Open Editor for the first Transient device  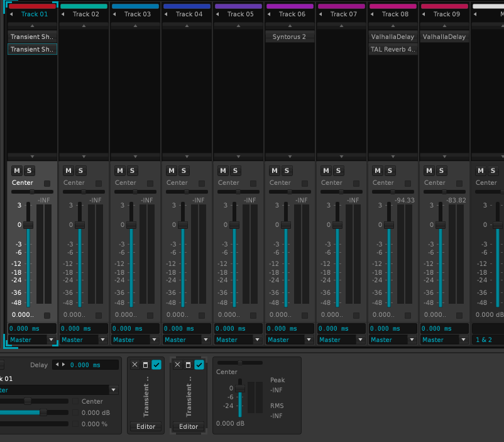pos(146,426)
